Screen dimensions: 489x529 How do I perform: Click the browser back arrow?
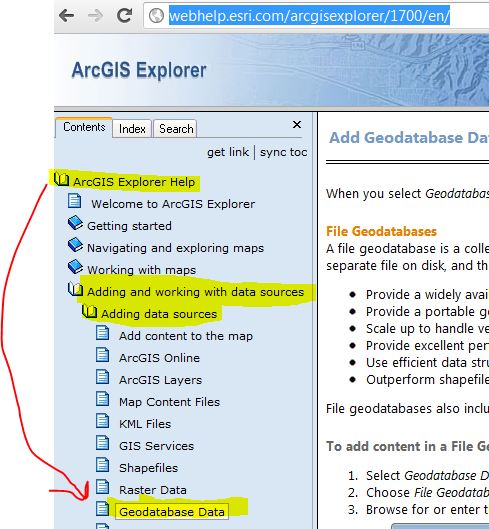click(66, 16)
